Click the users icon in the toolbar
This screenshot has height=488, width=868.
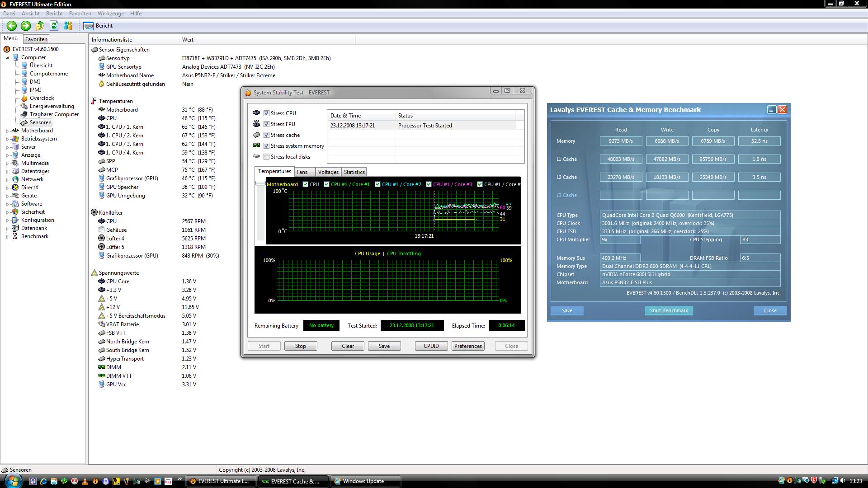pos(68,26)
